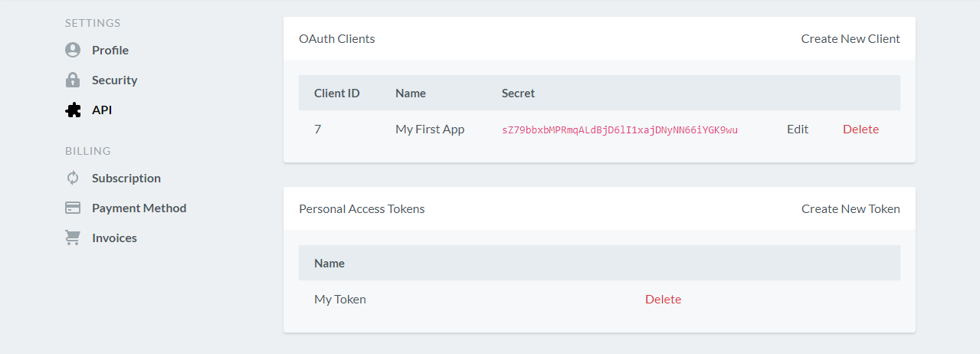Select the API label in the sidebar
This screenshot has width=980, height=354.
click(102, 110)
